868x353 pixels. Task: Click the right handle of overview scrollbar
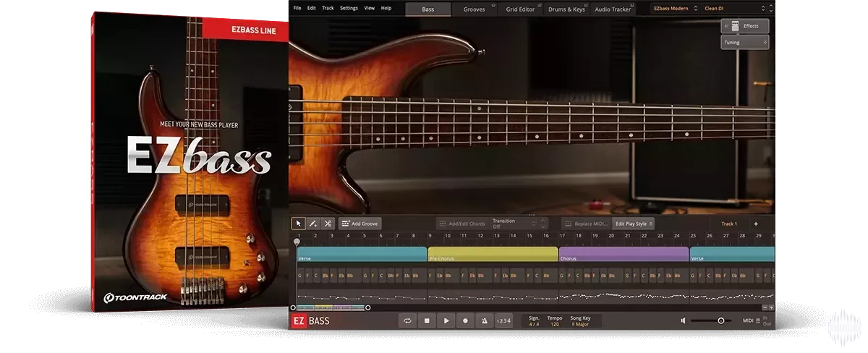click(x=367, y=307)
